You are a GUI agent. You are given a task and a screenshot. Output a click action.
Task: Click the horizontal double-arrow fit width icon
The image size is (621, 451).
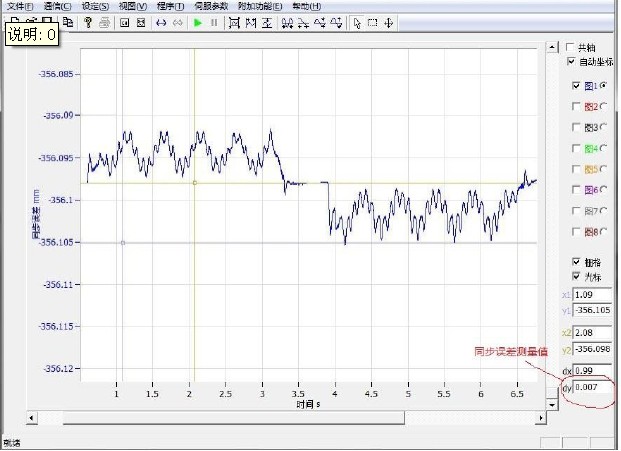point(161,22)
